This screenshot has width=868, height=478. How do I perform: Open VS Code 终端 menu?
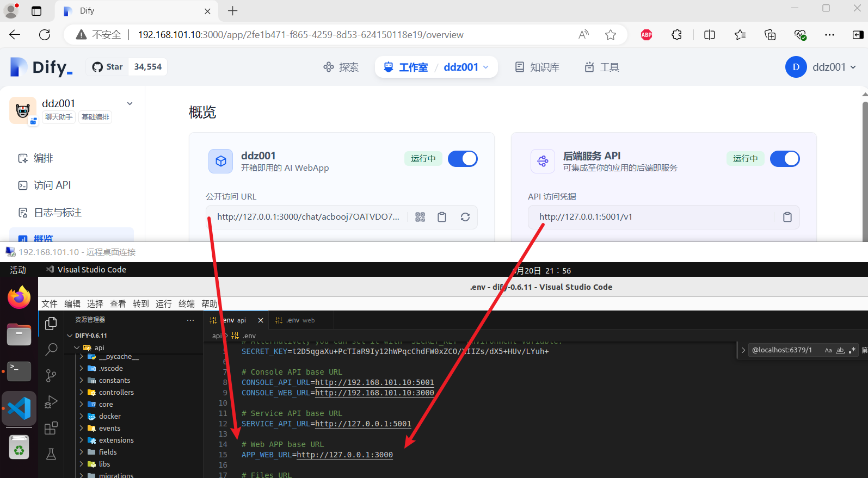(x=187, y=304)
